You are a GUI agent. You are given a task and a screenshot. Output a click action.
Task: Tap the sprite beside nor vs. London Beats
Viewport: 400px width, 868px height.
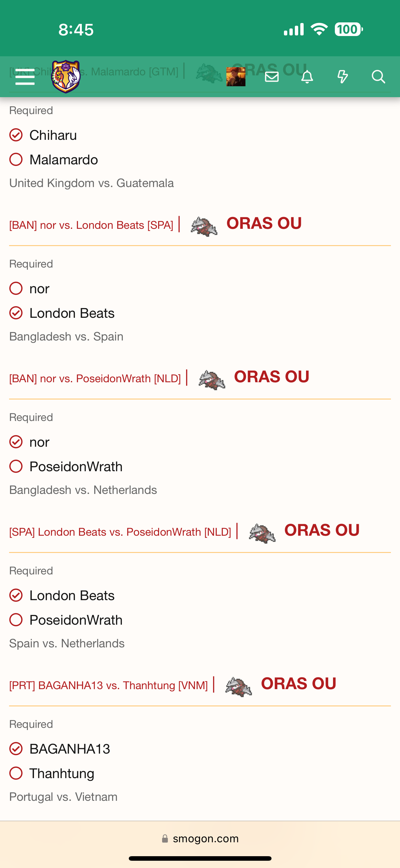204,226
